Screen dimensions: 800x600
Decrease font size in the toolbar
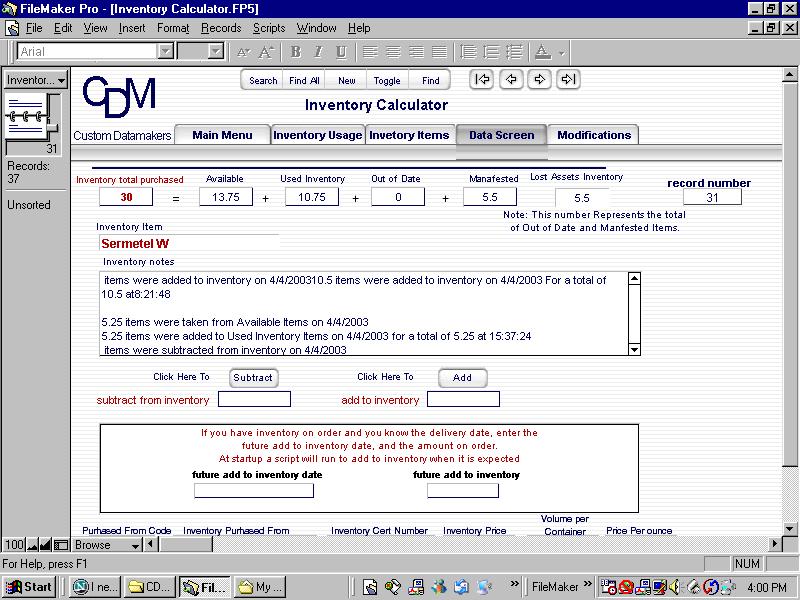[x=243, y=52]
